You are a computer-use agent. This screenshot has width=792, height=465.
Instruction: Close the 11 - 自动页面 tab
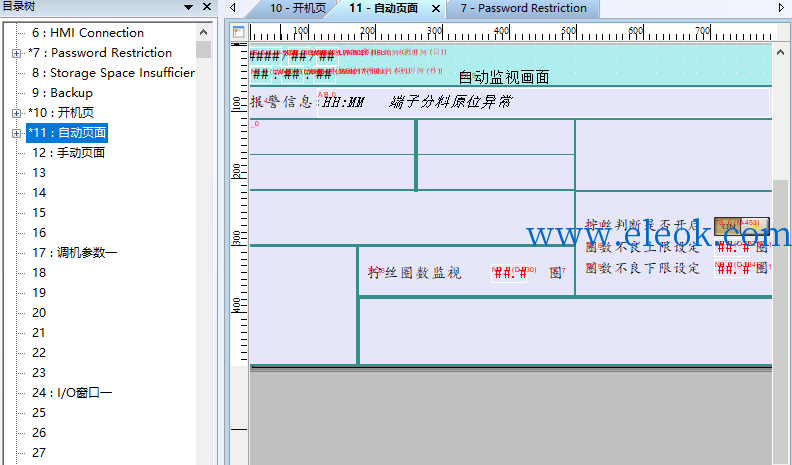[436, 9]
